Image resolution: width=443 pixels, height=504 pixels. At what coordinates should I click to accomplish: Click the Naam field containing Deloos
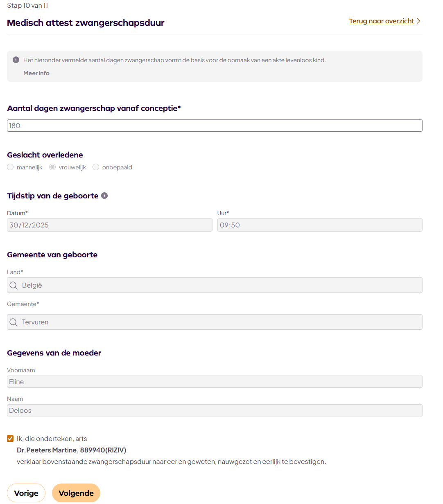point(215,410)
